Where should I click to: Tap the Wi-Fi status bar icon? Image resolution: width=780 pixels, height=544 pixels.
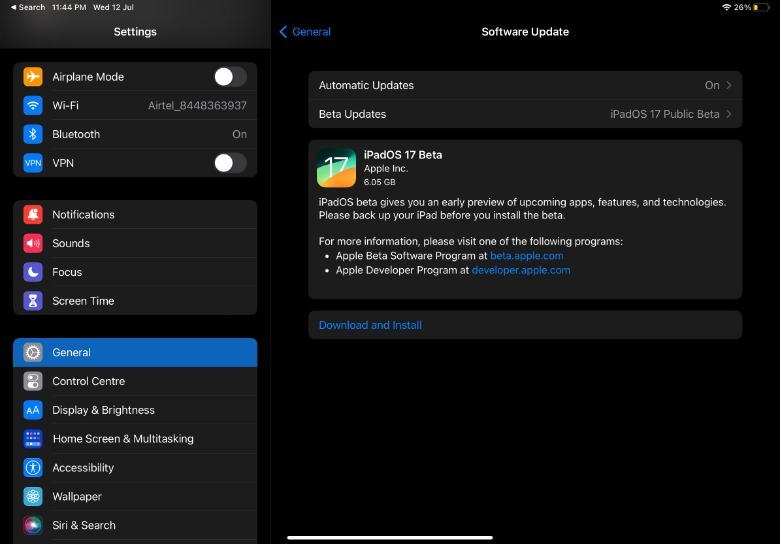coord(726,7)
